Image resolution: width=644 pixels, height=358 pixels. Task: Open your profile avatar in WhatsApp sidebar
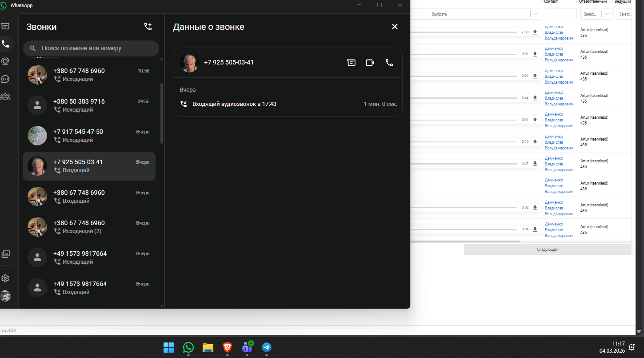click(x=5, y=296)
